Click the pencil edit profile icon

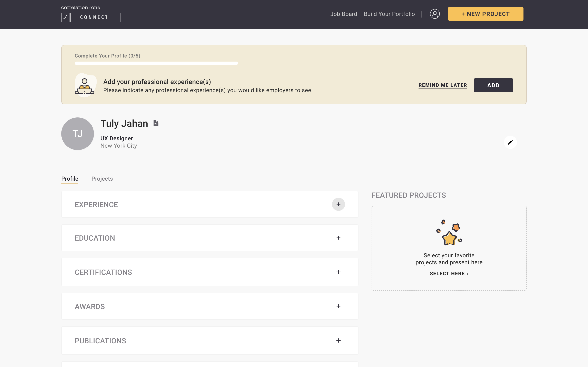click(x=510, y=142)
